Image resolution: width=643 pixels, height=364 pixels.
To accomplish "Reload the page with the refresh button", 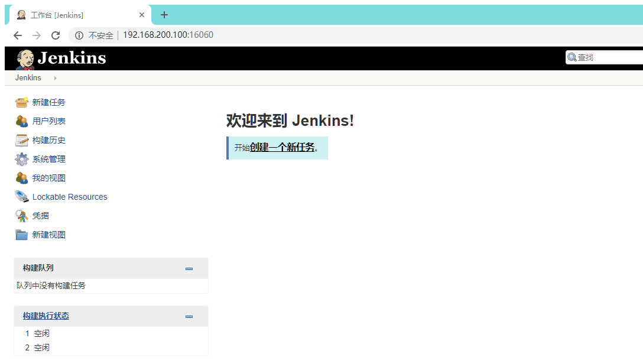I will tap(56, 35).
